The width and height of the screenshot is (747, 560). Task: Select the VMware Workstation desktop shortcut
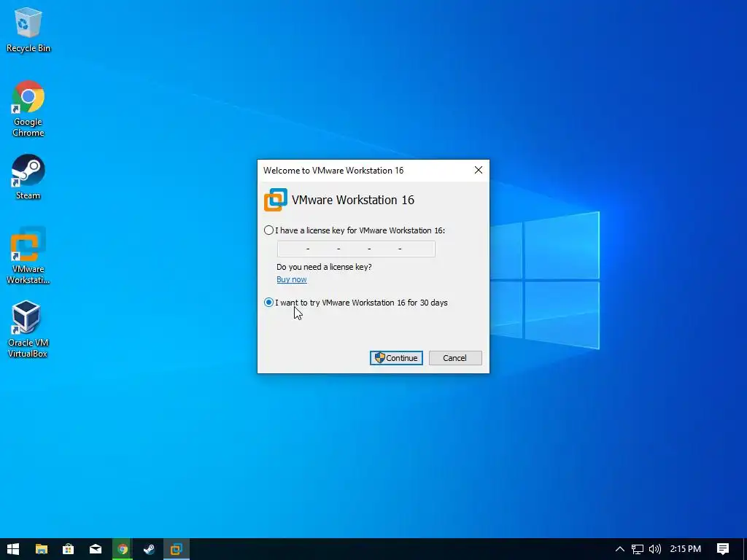(x=28, y=256)
